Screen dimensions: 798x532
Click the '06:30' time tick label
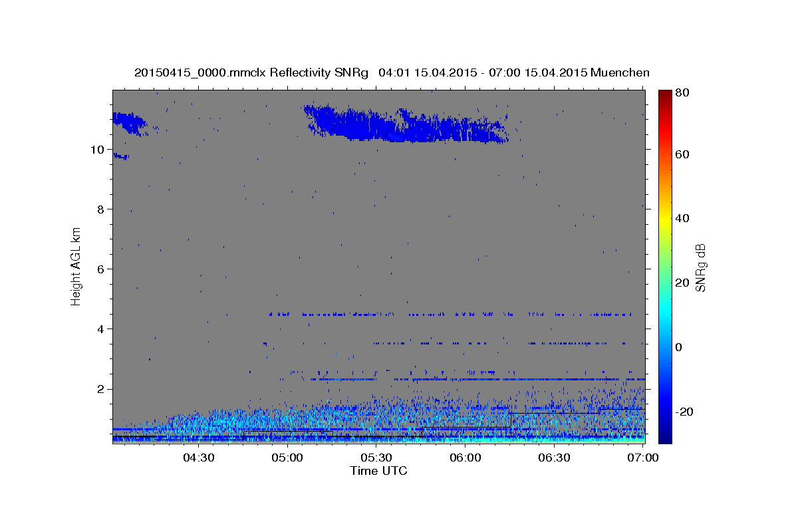[555, 458]
